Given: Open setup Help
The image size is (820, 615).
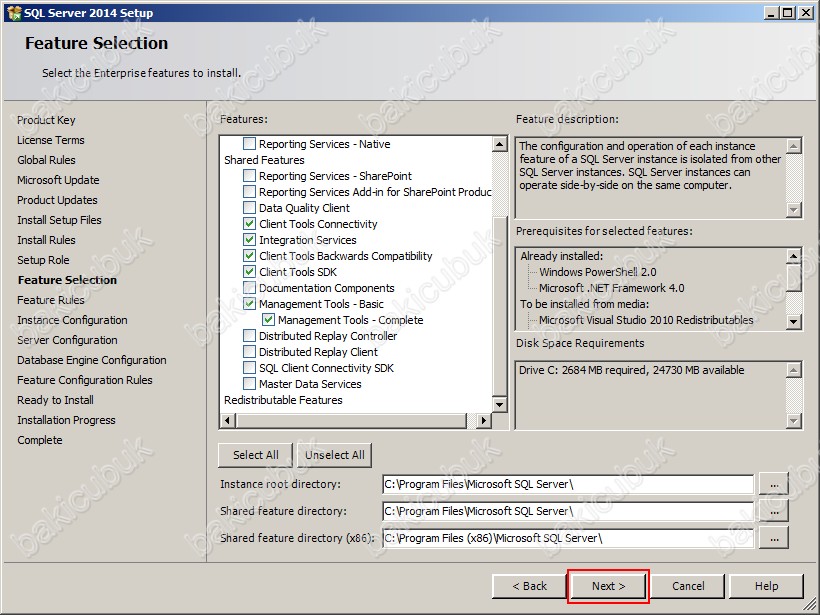Looking at the screenshot, I should click(x=766, y=586).
